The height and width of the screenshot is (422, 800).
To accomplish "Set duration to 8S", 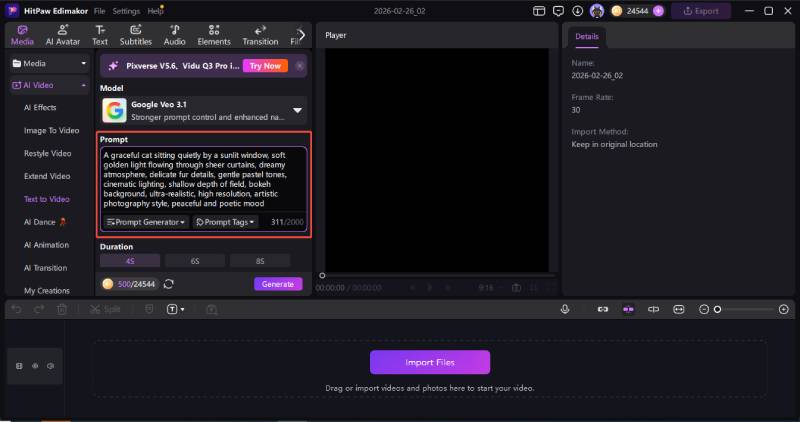I will [x=260, y=261].
